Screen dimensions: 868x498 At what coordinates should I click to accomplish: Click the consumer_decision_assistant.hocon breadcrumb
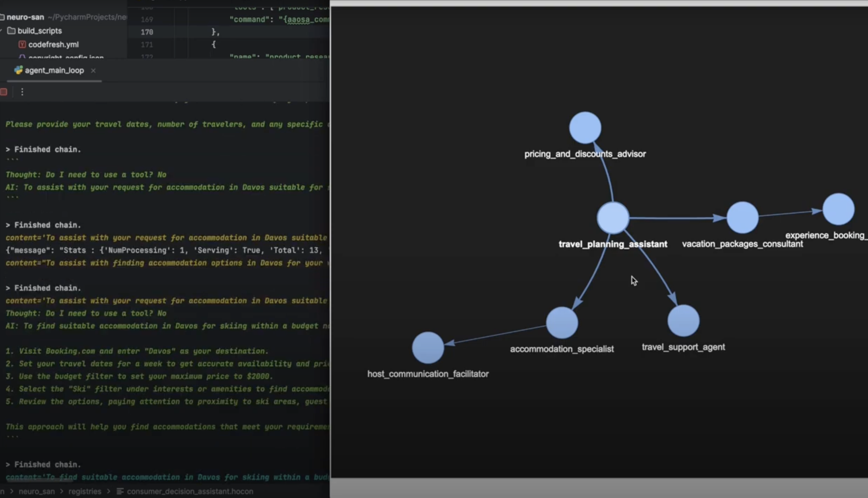click(x=190, y=492)
